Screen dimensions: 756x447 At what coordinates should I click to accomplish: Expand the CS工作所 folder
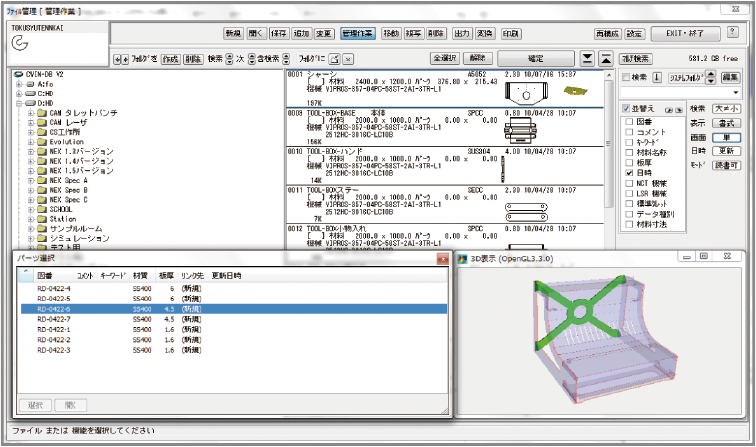pos(31,132)
